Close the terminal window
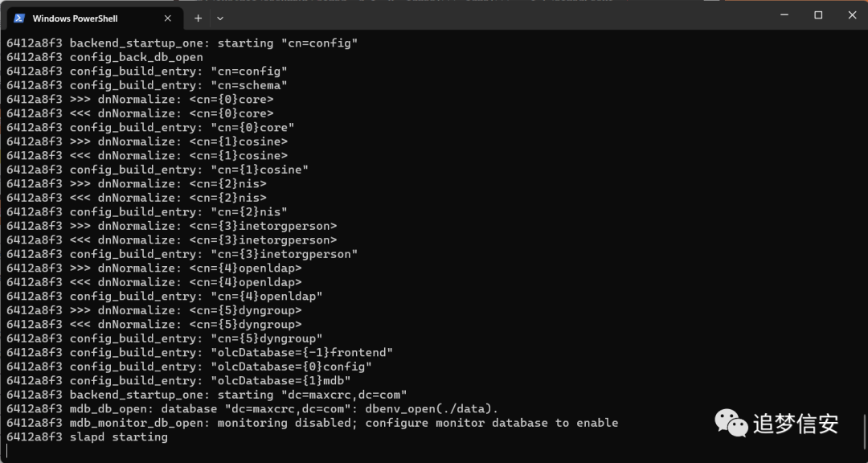Viewport: 868px width, 463px height. (852, 15)
